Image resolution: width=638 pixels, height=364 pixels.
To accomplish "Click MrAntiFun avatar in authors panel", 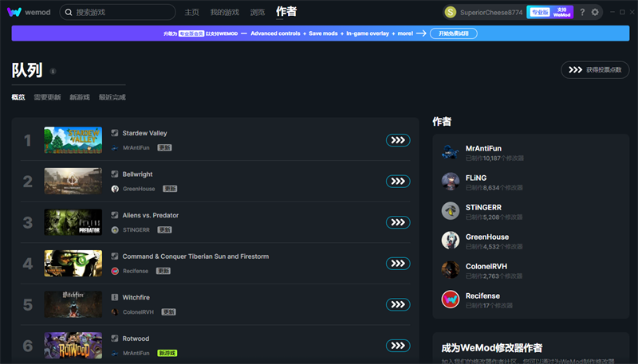I will click(451, 152).
